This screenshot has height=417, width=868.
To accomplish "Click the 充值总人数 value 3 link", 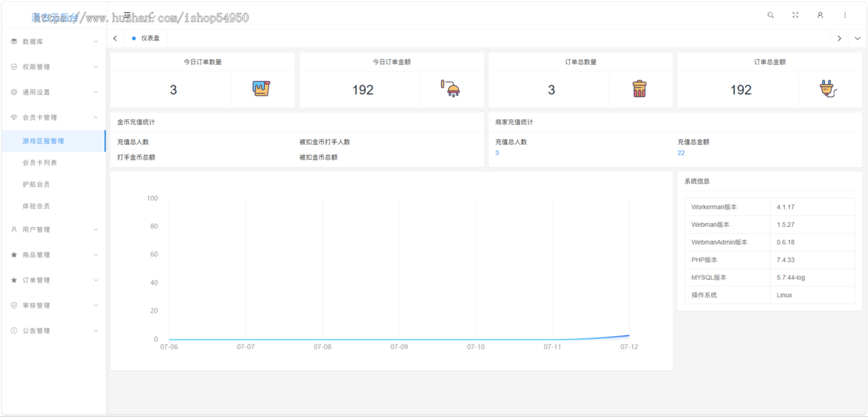I will 497,153.
